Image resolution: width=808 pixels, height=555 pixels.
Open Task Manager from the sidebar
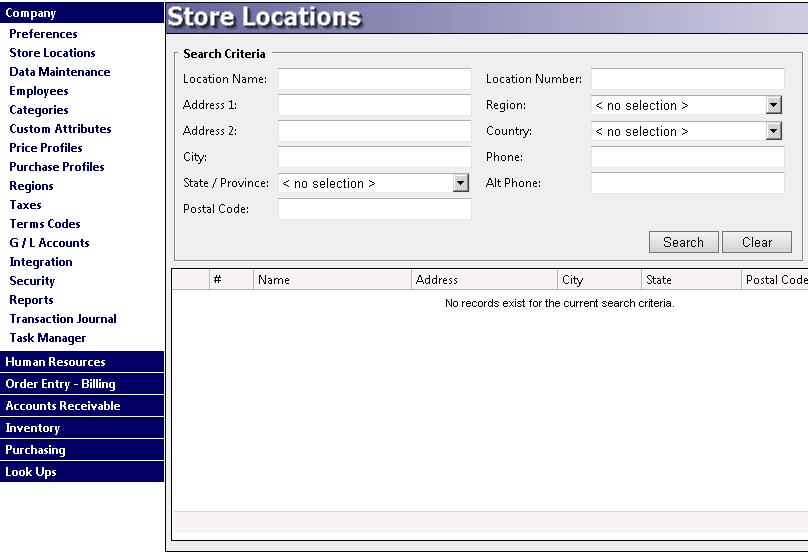(48, 338)
